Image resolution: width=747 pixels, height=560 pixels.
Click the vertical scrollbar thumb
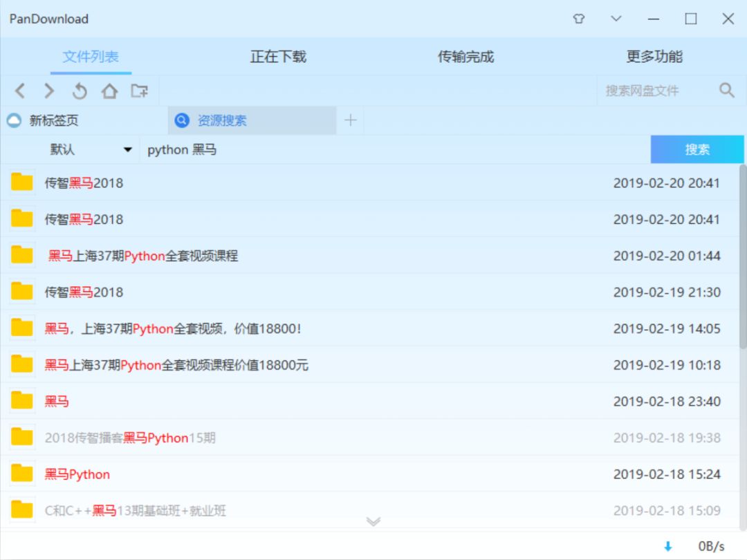(743, 257)
